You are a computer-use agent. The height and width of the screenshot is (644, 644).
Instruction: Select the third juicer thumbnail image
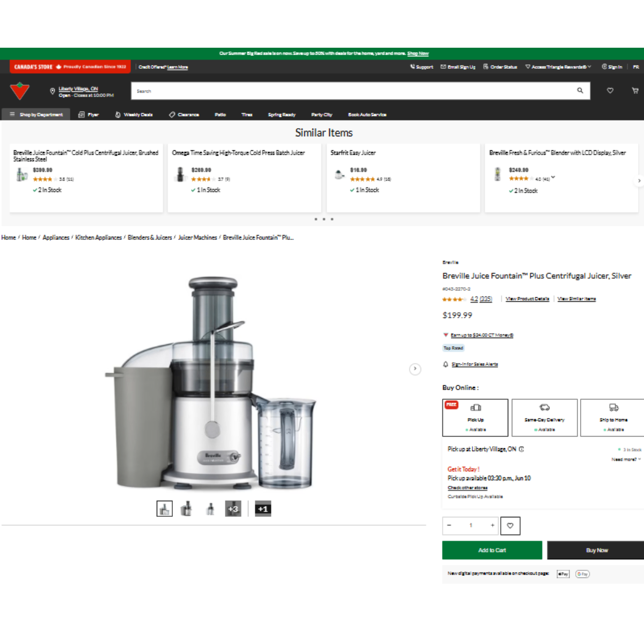pos(210,509)
